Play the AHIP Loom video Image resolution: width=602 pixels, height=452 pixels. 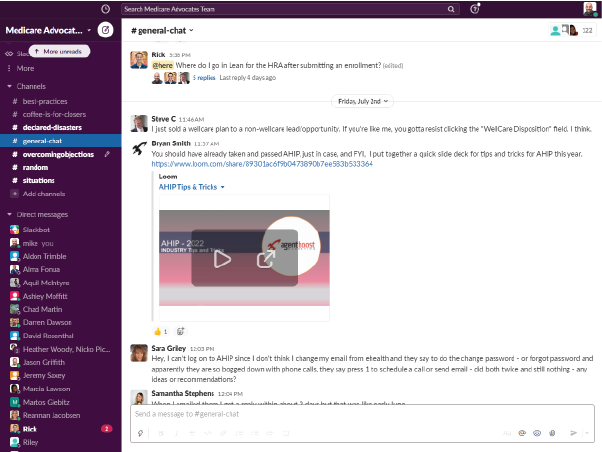(222, 260)
